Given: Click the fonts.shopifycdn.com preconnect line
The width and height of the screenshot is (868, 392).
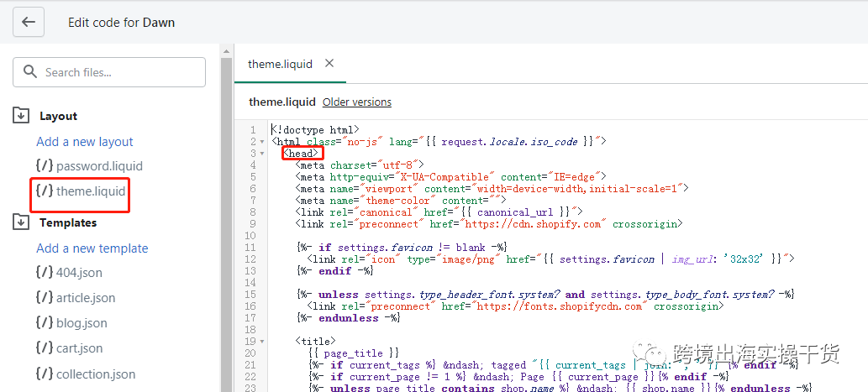Looking at the screenshot, I should click(515, 306).
